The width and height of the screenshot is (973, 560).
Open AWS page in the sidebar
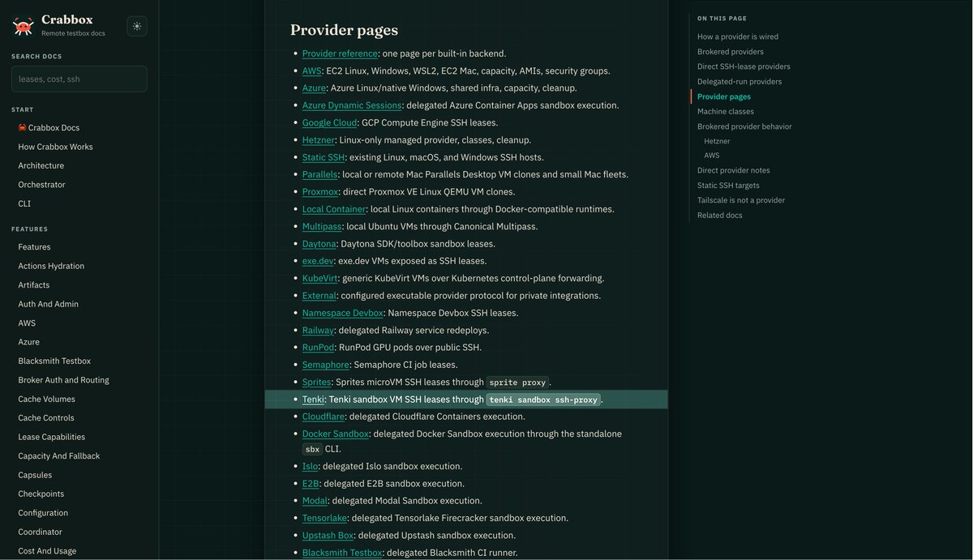pos(27,323)
